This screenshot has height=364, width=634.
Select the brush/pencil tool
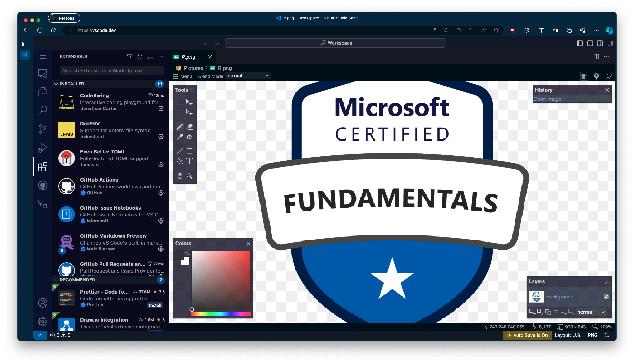(x=180, y=127)
